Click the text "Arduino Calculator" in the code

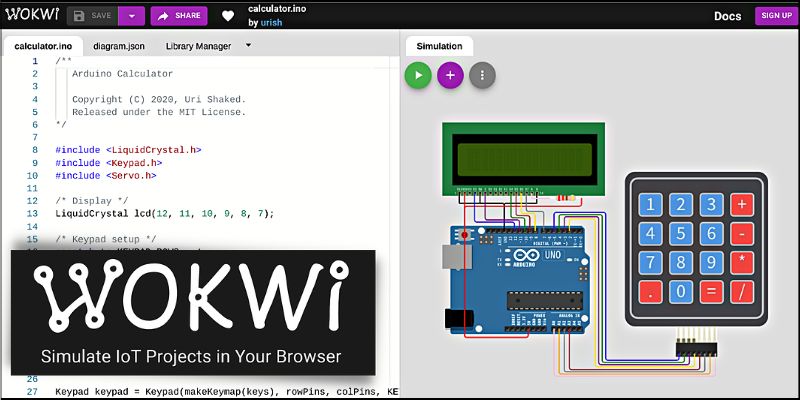tap(122, 73)
